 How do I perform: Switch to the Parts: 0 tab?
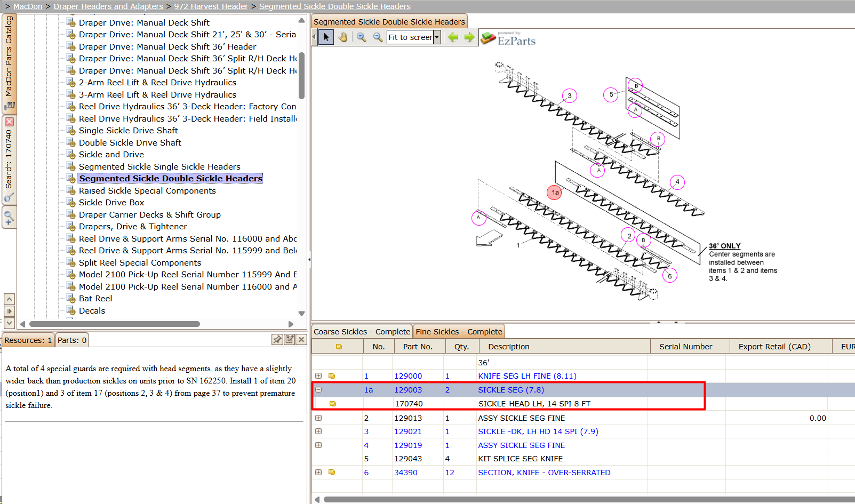point(72,340)
